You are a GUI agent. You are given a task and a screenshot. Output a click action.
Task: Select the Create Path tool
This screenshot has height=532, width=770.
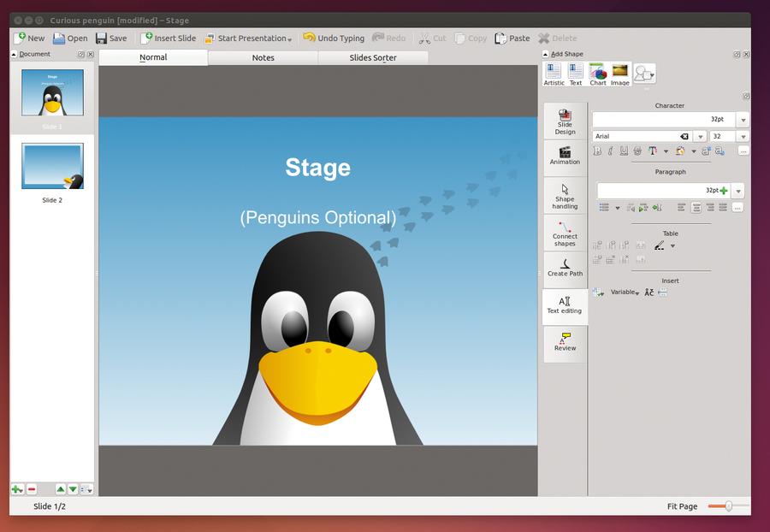(566, 269)
